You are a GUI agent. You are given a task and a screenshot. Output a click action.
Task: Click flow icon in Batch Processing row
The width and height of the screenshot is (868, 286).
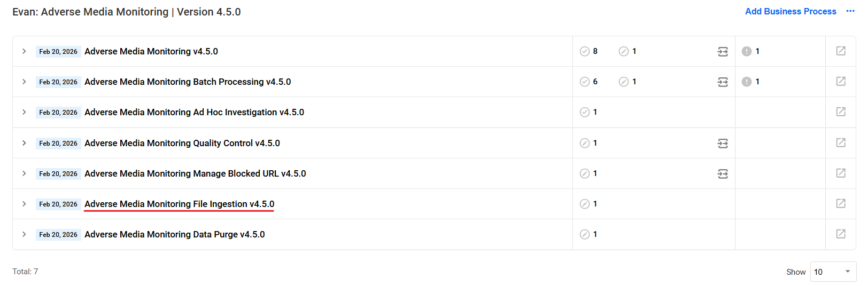click(x=723, y=82)
